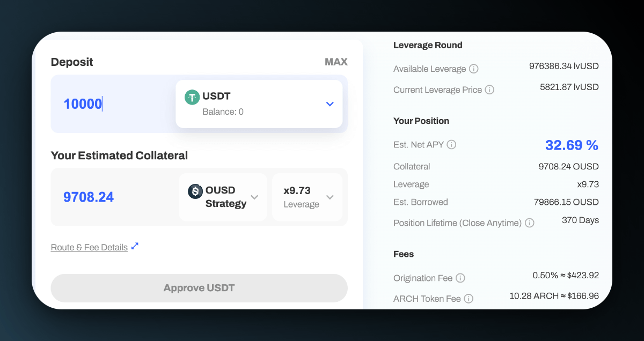Click the 370 Days position lifetime value
644x341 pixels.
tap(580, 220)
